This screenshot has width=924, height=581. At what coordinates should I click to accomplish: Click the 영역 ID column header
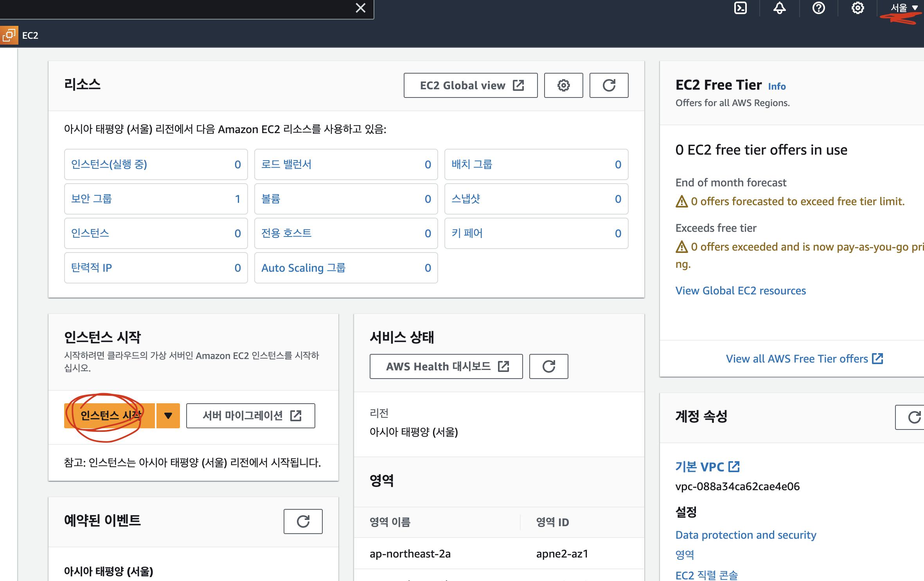pyautogui.click(x=552, y=522)
